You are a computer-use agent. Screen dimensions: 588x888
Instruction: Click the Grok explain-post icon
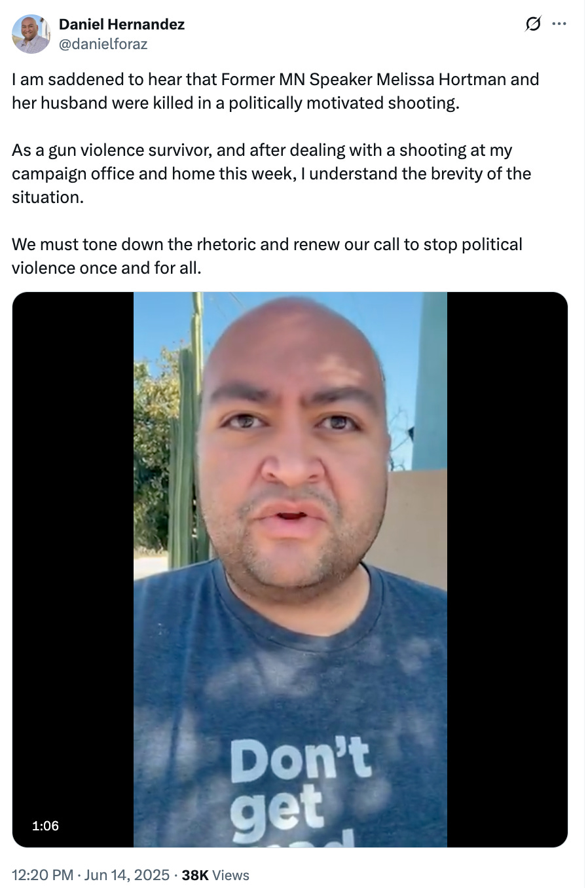534,24
